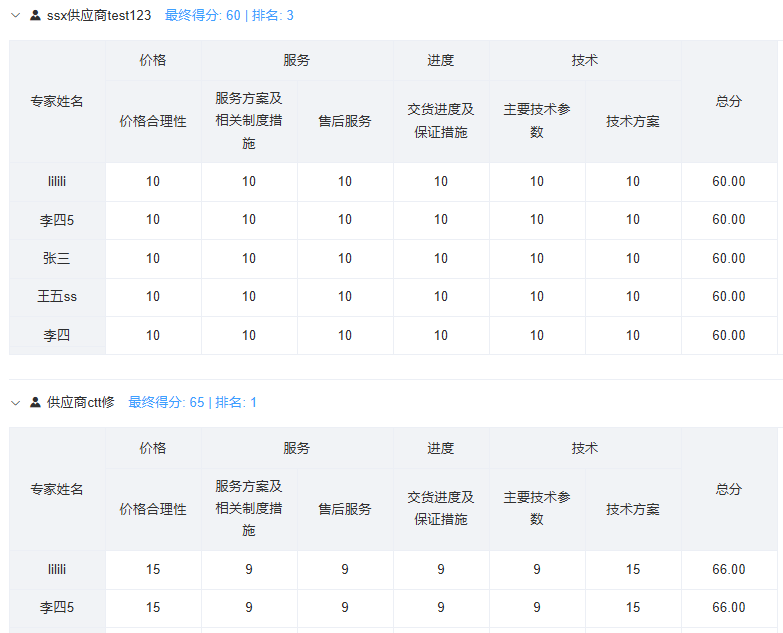Click 交货进度及保证措施 header in first table
The image size is (783, 633).
[x=440, y=121]
